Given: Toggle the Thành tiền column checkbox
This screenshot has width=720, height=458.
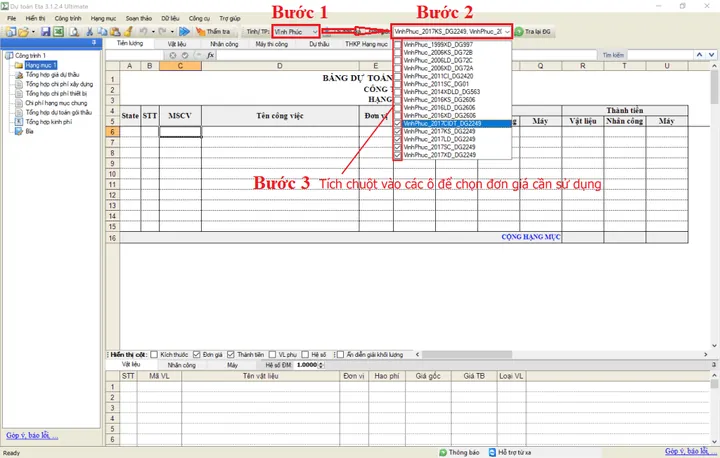Looking at the screenshot, I should pyautogui.click(x=231, y=355).
